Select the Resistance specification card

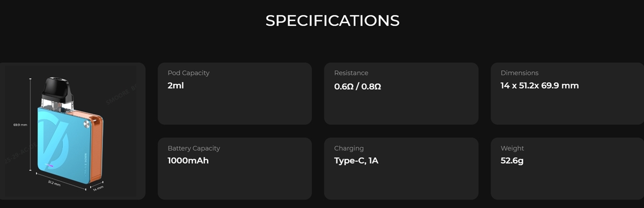[x=401, y=94]
